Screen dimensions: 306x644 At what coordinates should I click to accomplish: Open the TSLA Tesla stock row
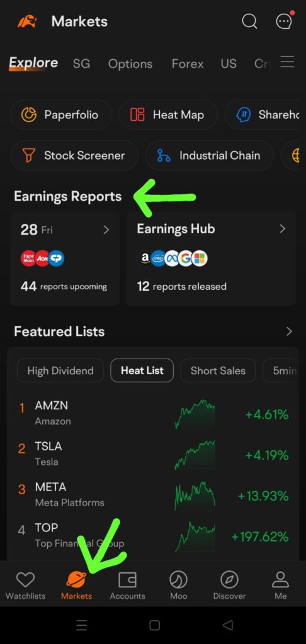(x=153, y=454)
